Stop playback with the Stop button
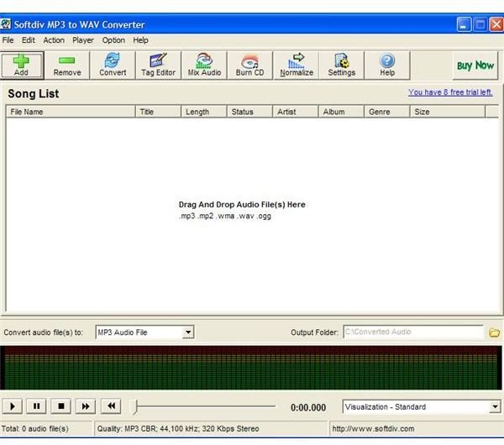 click(x=61, y=406)
